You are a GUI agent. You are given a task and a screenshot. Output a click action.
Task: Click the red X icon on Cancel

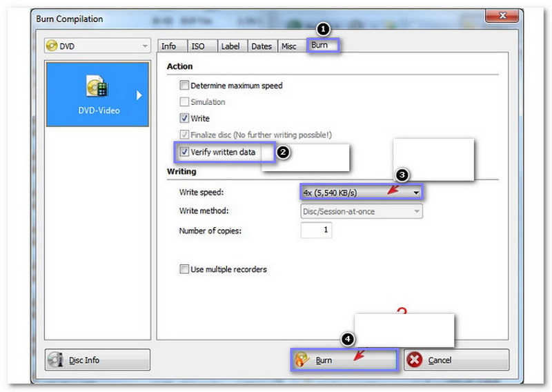[x=415, y=360]
